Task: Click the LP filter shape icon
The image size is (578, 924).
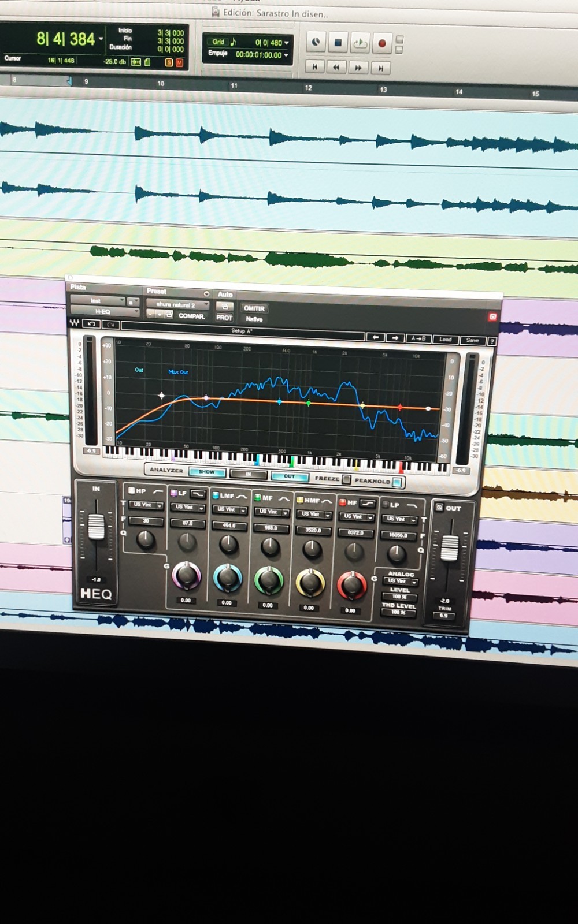Action: point(412,505)
